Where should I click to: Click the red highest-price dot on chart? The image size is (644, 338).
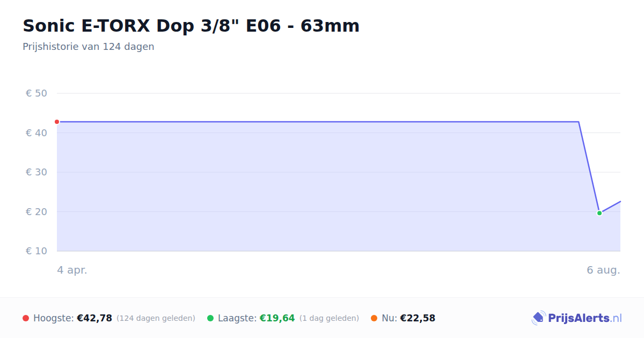click(x=57, y=122)
